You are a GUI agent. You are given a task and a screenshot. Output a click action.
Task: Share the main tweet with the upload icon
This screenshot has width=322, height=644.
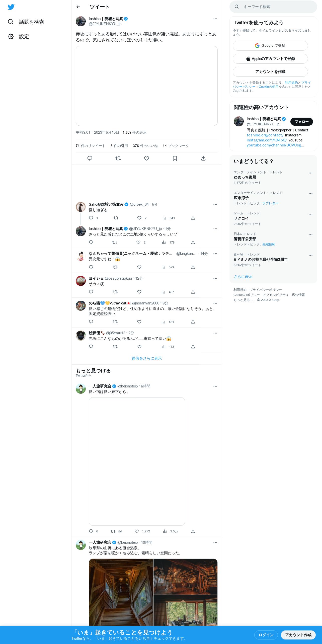[203, 158]
